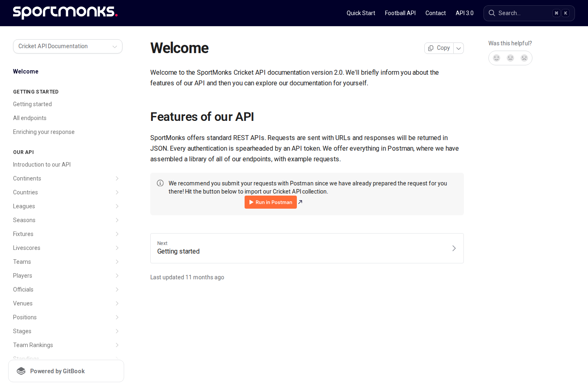The image size is (588, 392).
Task: Click the search magnifier icon
Action: (x=492, y=13)
